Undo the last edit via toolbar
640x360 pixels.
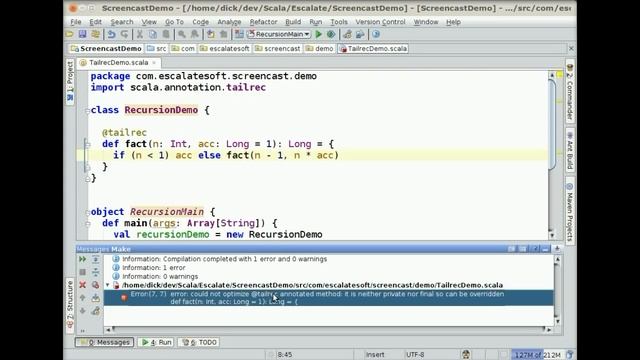[111, 34]
